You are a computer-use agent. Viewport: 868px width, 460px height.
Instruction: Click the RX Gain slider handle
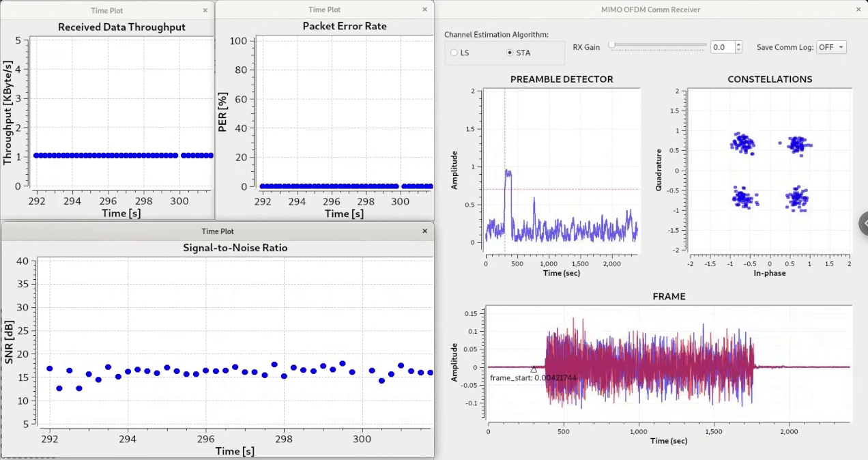(x=612, y=45)
